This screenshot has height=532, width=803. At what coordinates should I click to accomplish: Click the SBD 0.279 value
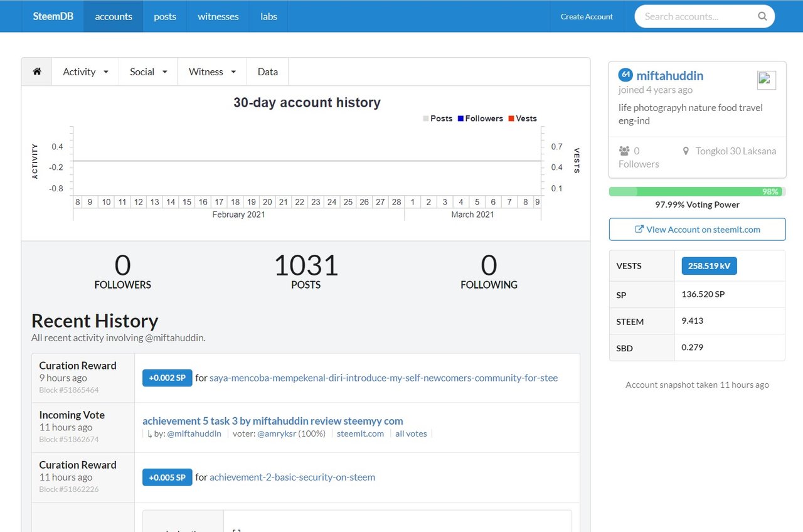click(693, 348)
